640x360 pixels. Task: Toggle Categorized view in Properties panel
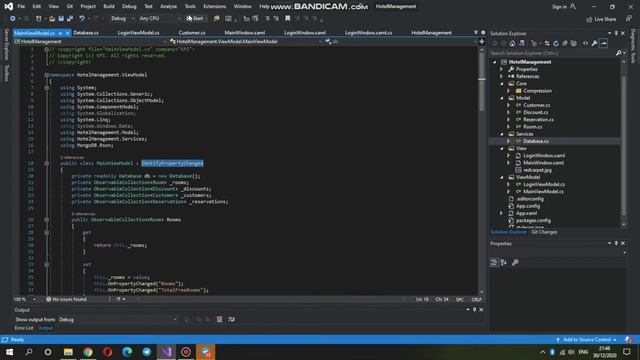pyautogui.click(x=494, y=262)
